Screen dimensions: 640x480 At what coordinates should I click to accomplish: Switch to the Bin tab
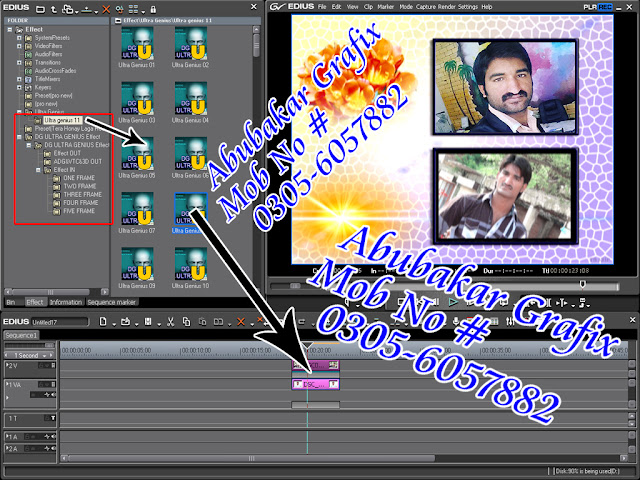point(11,302)
